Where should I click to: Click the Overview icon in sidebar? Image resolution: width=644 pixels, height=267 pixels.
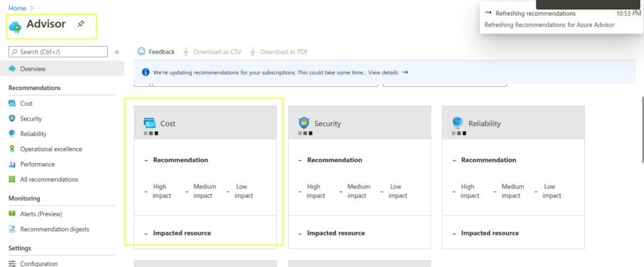(12, 69)
